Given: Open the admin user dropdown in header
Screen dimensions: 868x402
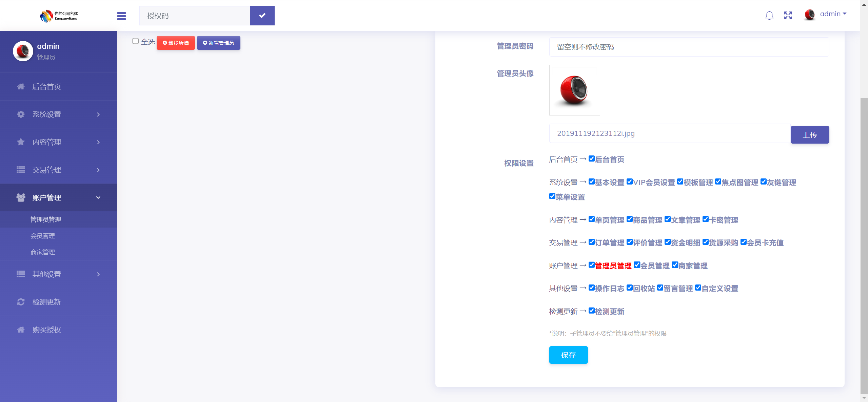Looking at the screenshot, I should tap(833, 14).
